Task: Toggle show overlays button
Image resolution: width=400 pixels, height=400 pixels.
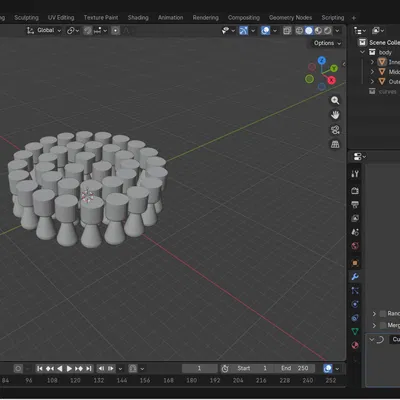Action: click(x=266, y=31)
